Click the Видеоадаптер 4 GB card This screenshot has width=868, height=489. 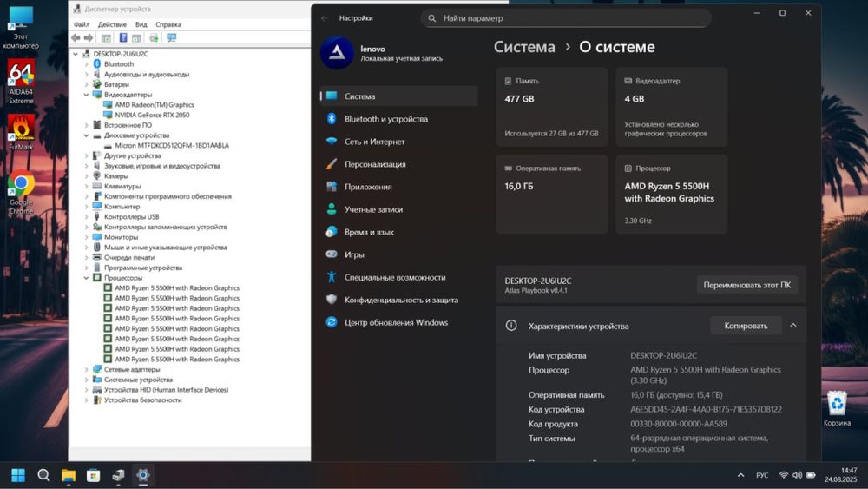pyautogui.click(x=671, y=107)
